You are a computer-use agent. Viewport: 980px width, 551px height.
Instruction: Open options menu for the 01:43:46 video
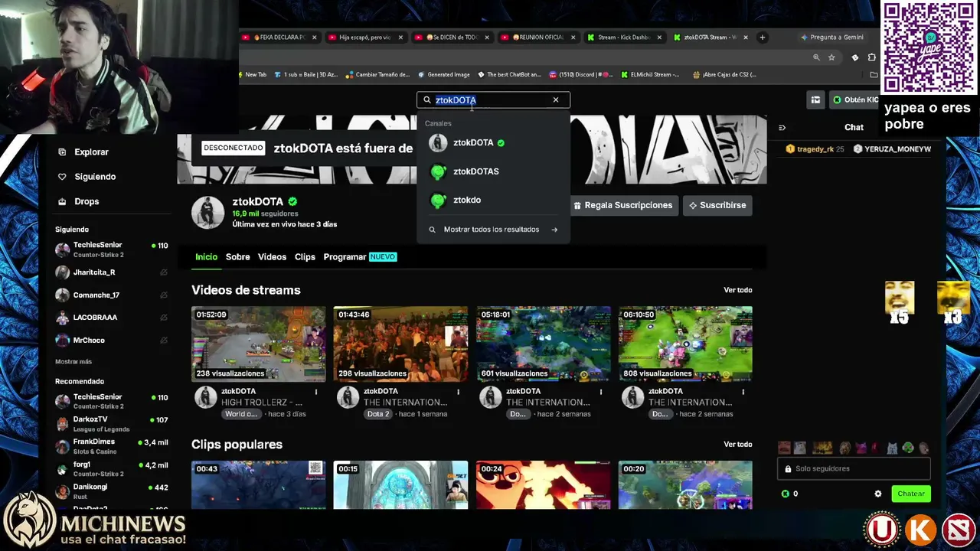pyautogui.click(x=459, y=392)
